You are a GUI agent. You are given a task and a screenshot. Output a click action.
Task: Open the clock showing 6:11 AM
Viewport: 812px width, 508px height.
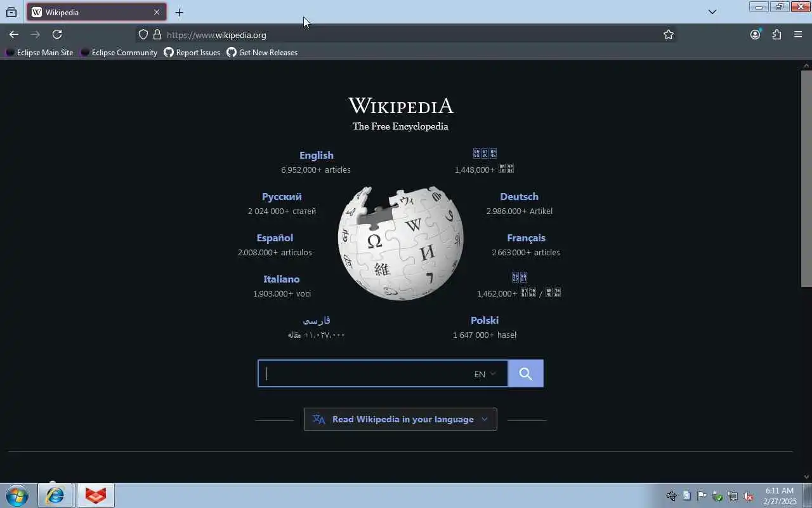[780, 496]
